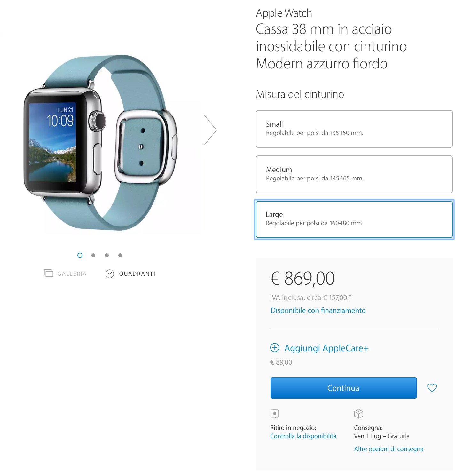Open the Galleria image stack icon
Viewport: 463px width, 476px height.
[49, 273]
